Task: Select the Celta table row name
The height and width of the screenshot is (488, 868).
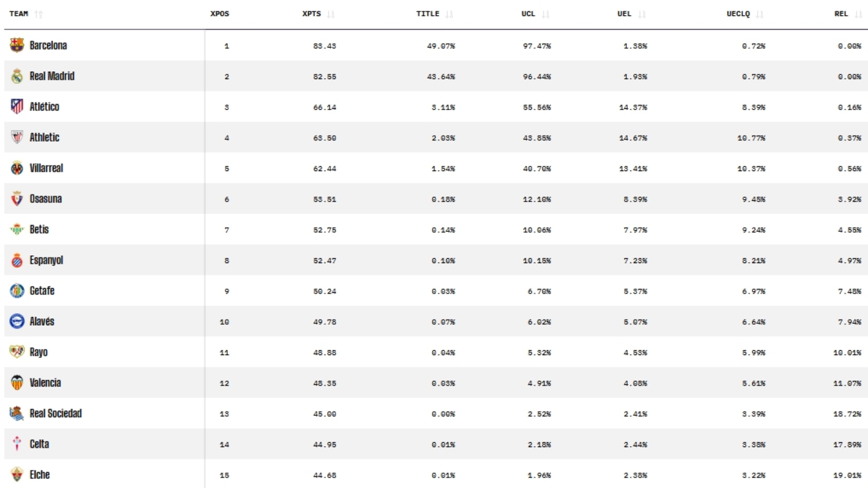Action: (39, 444)
